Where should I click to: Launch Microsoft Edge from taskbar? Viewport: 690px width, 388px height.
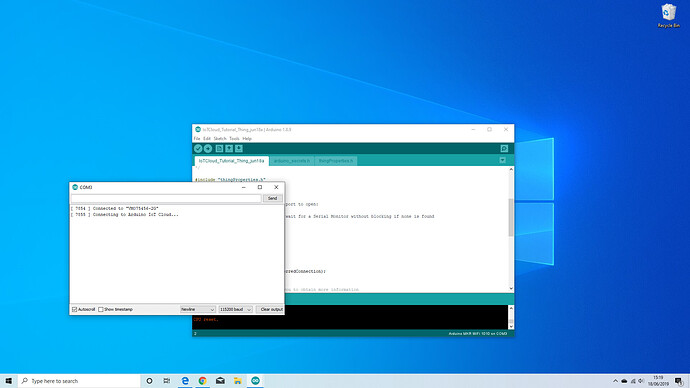[185, 381]
